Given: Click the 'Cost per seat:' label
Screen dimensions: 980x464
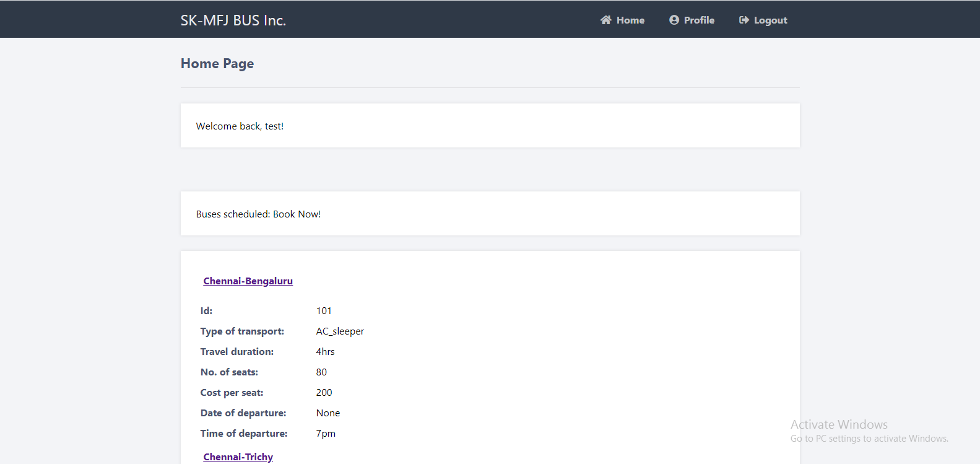Looking at the screenshot, I should coord(232,392).
